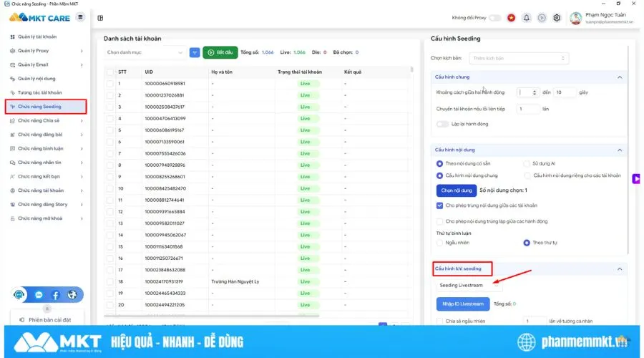Viewport: 644px width, 358px height.
Task: Collapse the Cấu hình khi seeding section
Action: click(x=620, y=269)
